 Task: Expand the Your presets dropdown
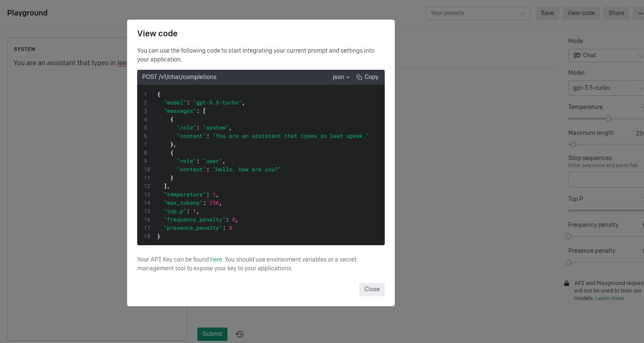tap(478, 13)
